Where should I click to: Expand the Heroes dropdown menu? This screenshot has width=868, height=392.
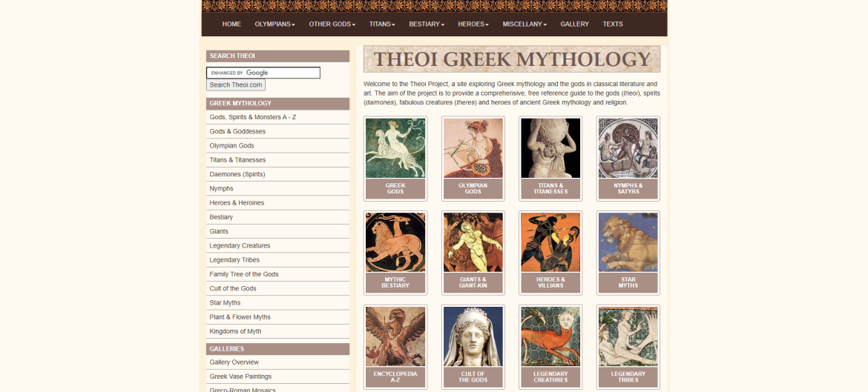tap(473, 24)
